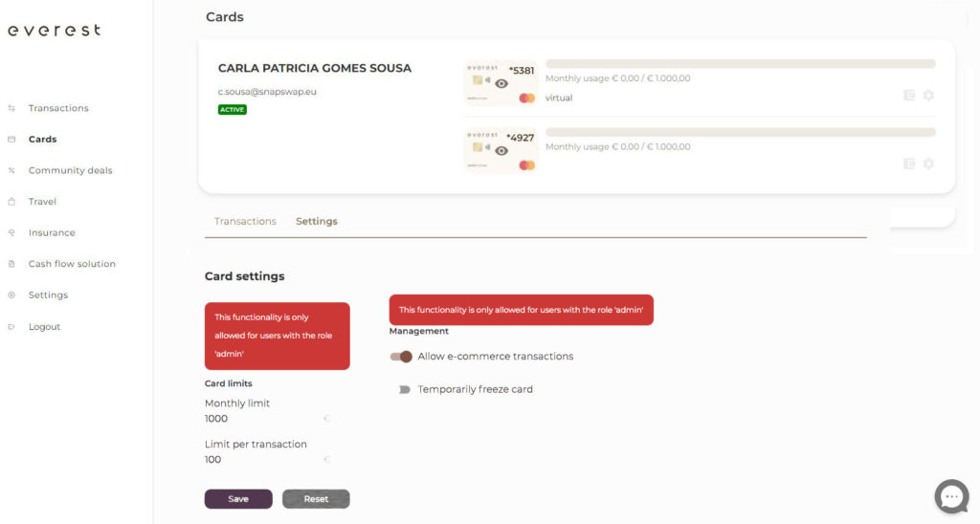Screen dimensions: 980x524
Task: Reveal details of card *5381 via eye icon
Action: [x=501, y=84]
